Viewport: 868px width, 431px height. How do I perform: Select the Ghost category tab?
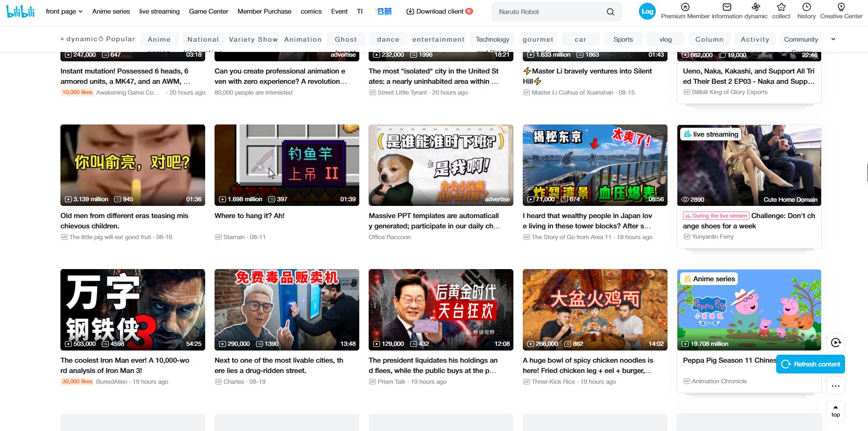(x=346, y=39)
